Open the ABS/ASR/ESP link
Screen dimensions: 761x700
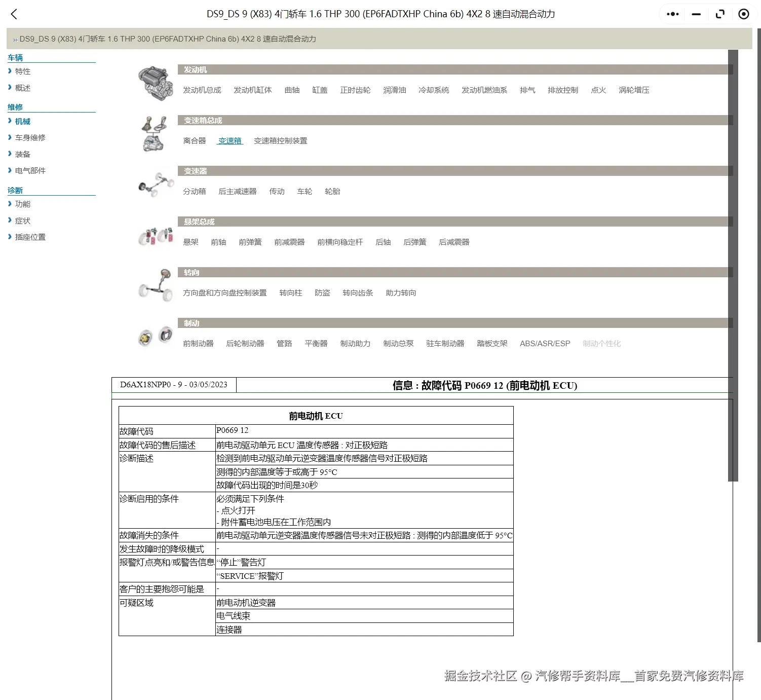click(545, 343)
